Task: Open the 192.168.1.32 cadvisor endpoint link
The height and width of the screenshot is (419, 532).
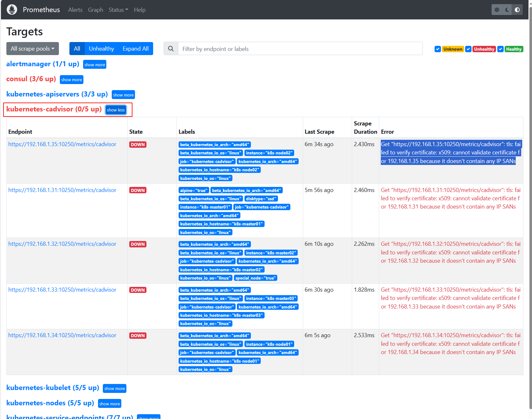Action: [x=62, y=244]
